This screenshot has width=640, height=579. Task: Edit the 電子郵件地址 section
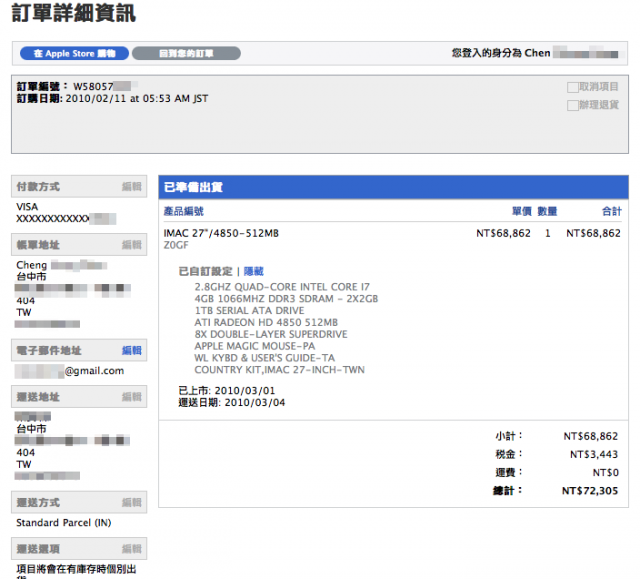click(x=131, y=351)
